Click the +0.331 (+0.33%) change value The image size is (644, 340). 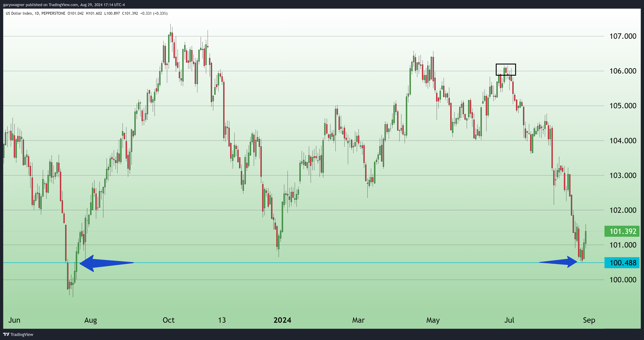click(x=154, y=13)
